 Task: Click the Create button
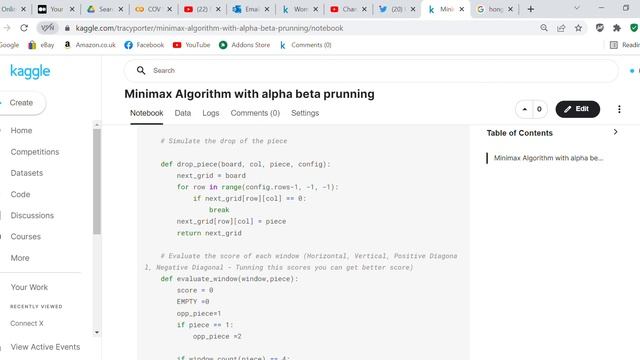[21, 103]
